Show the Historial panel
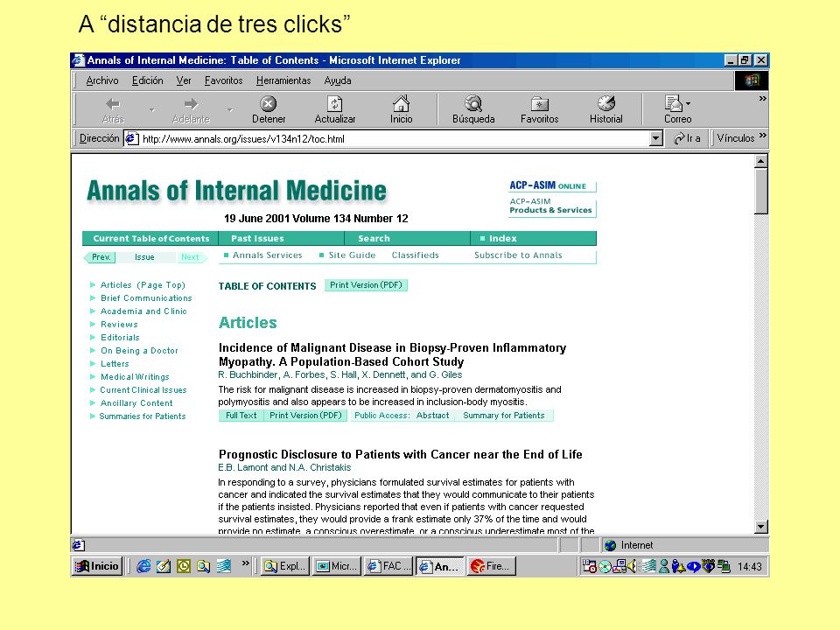 tap(605, 110)
